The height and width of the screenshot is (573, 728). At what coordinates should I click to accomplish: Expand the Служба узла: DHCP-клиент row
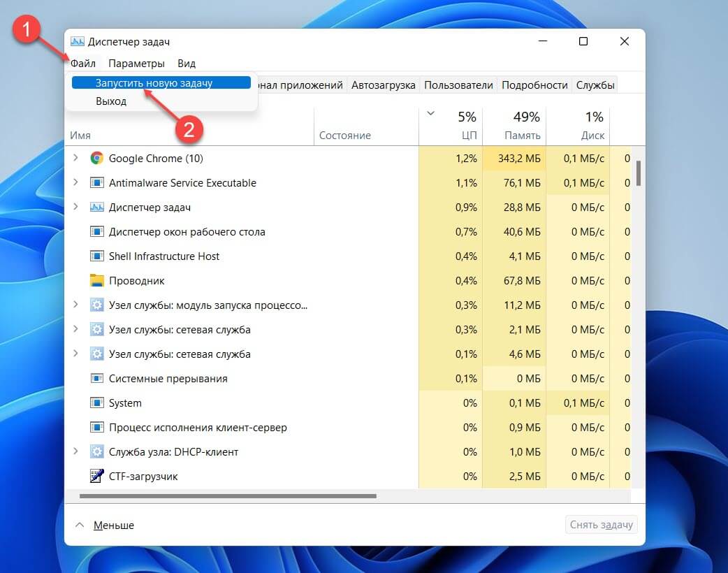click(x=75, y=451)
